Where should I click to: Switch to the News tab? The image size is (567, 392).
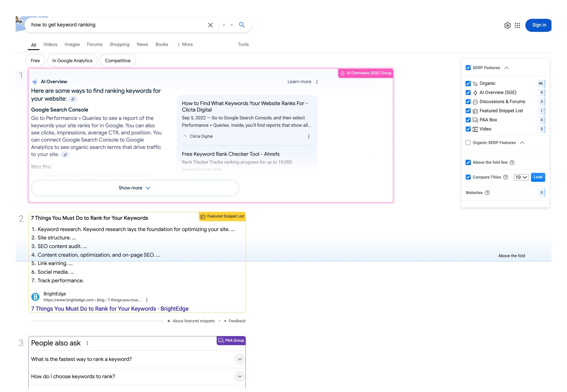click(x=142, y=44)
